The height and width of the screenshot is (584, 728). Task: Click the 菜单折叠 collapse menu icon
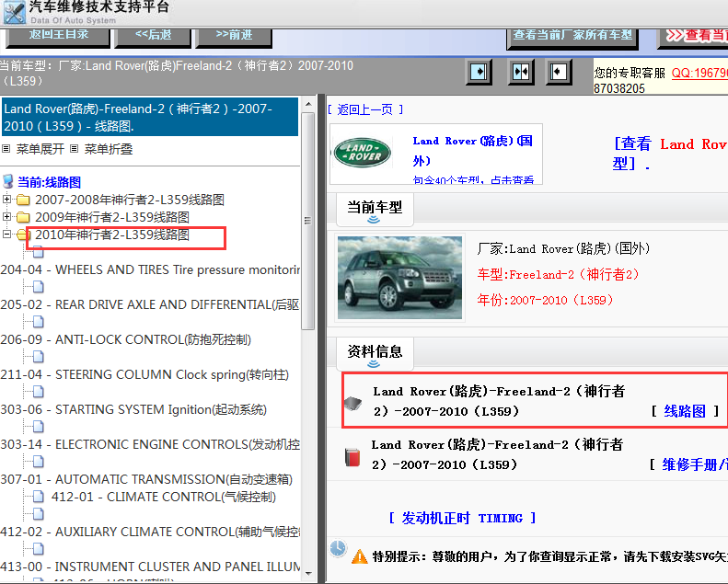(x=74, y=149)
